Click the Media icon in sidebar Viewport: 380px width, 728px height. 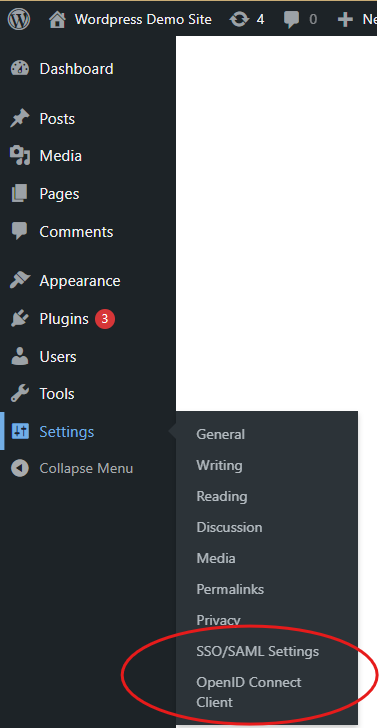20,156
